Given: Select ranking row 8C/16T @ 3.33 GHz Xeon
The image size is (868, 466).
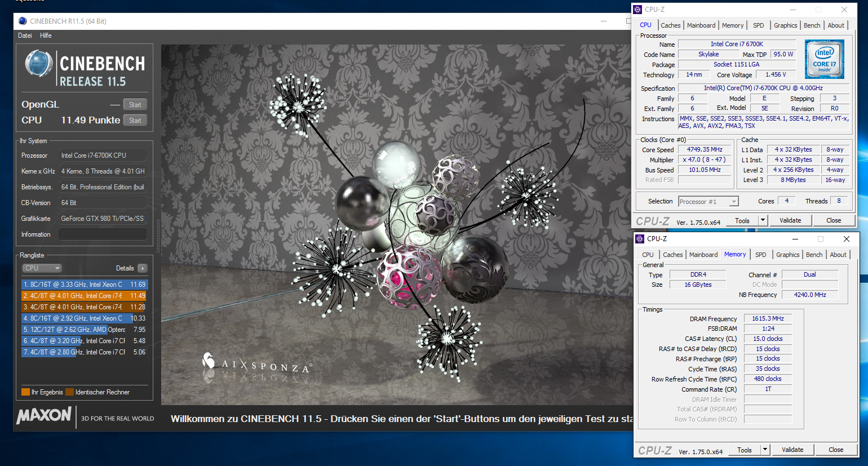Looking at the screenshot, I should pyautogui.click(x=85, y=285).
